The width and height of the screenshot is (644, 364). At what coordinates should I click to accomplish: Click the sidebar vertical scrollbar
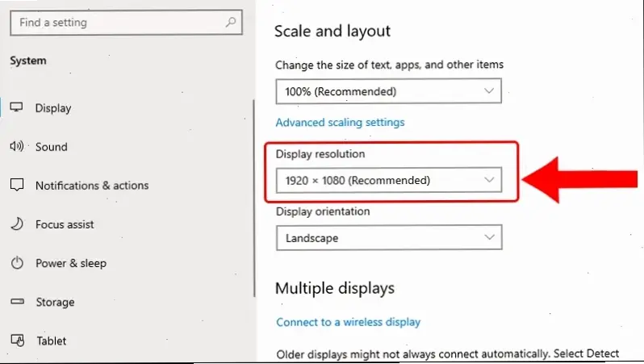pos(254,198)
